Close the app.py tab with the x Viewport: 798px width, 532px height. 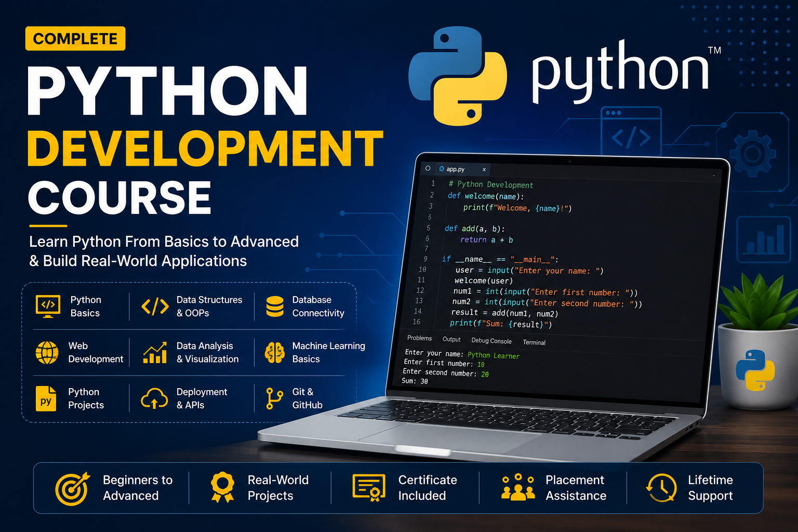(484, 169)
